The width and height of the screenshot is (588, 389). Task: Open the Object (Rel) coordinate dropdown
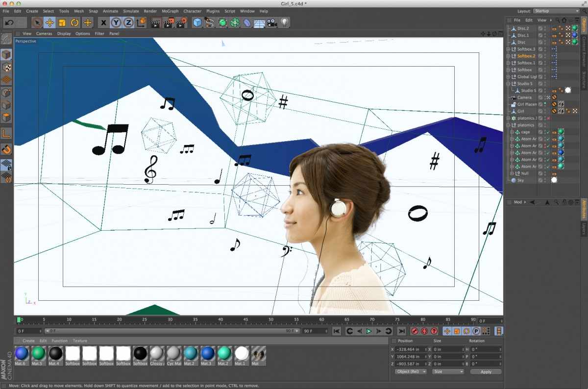(x=411, y=372)
